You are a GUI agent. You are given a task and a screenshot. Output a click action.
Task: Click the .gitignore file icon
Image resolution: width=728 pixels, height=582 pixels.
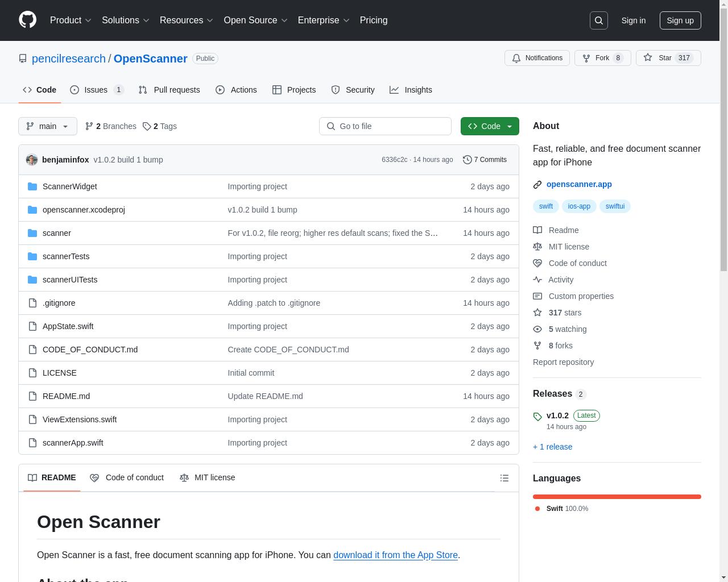[x=32, y=303]
